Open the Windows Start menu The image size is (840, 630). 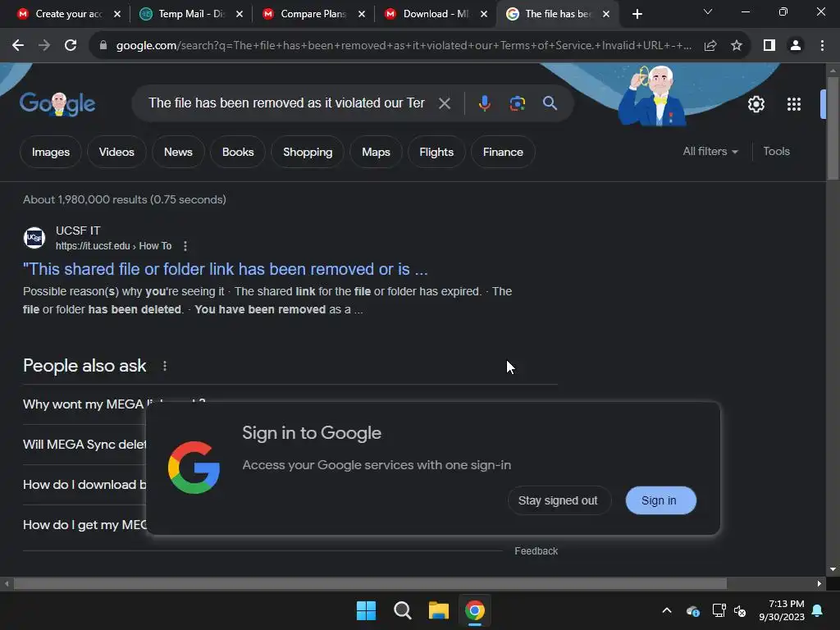coord(367,610)
